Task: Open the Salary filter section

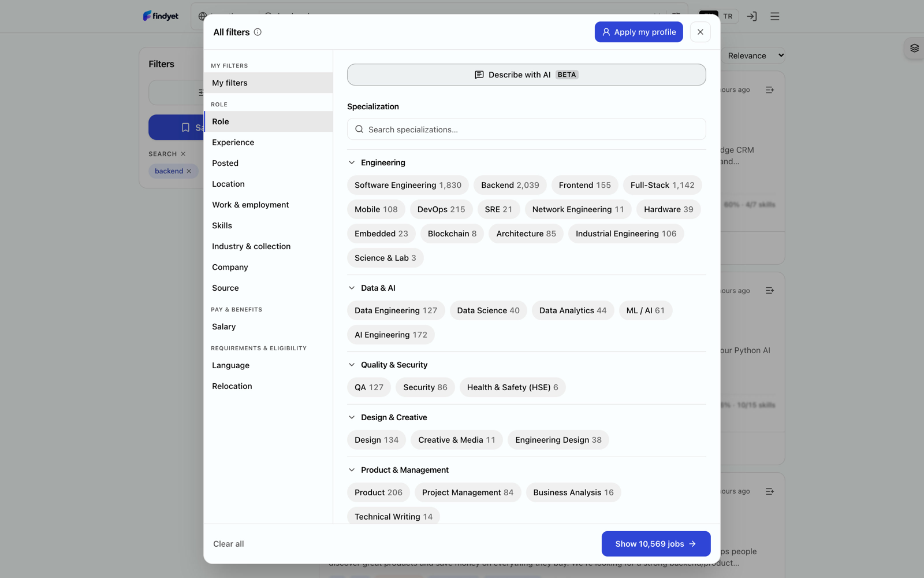Action: coord(268,327)
